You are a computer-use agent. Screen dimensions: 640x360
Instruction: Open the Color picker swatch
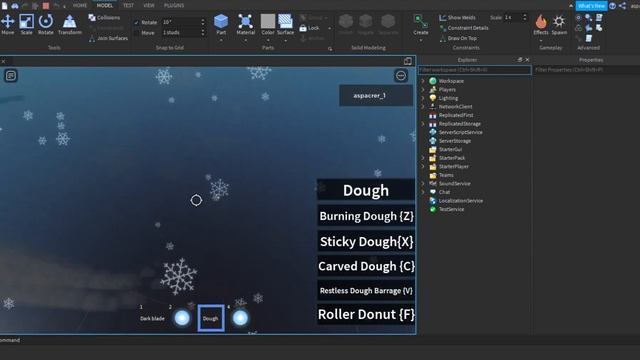tap(268, 24)
